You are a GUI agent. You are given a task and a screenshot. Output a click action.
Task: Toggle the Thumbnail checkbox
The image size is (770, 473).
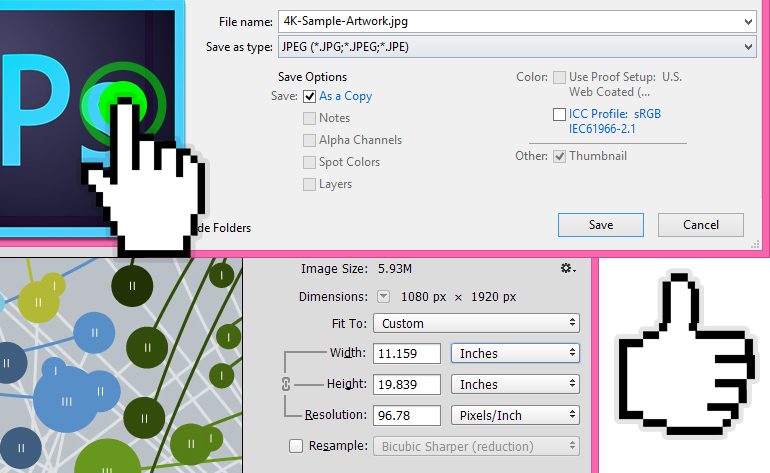[559, 157]
